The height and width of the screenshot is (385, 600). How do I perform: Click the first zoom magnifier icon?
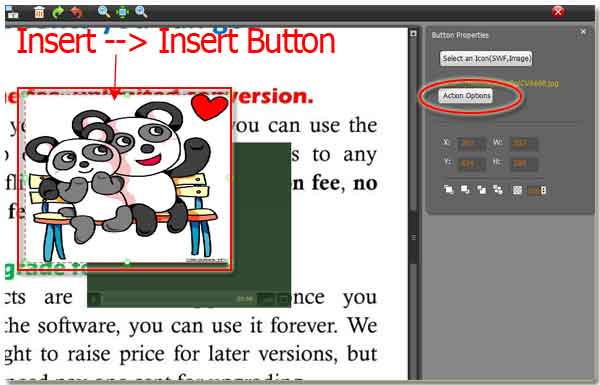pos(104,12)
